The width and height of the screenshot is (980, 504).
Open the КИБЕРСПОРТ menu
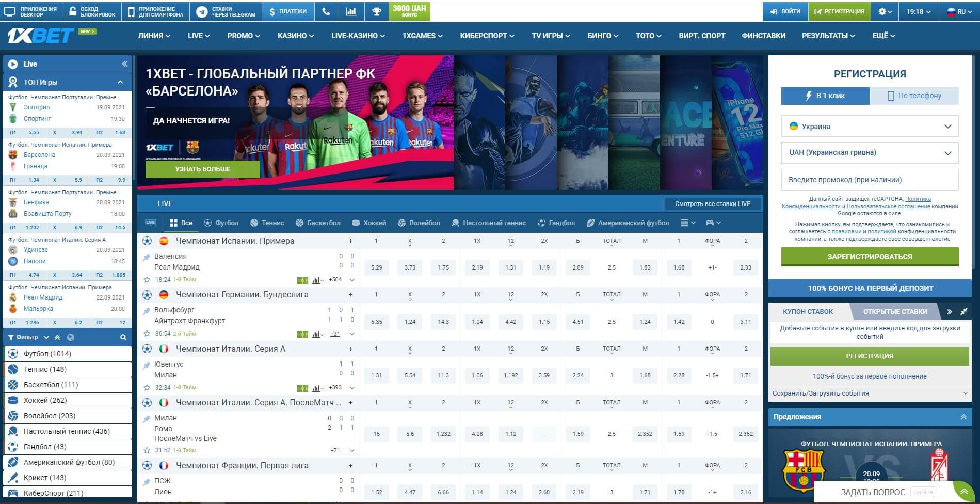pos(487,36)
